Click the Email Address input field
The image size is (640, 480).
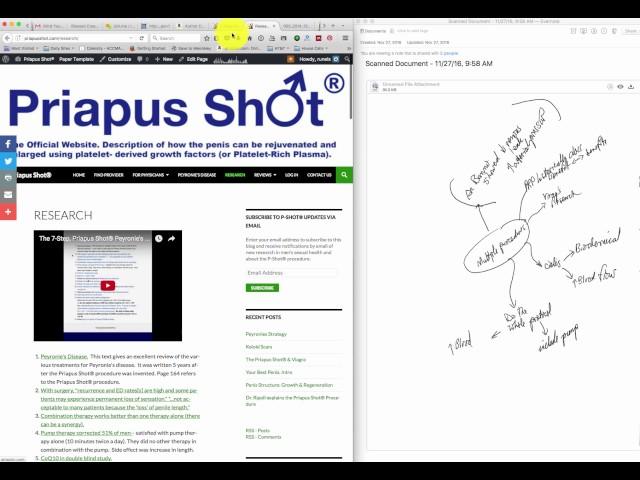coord(291,273)
